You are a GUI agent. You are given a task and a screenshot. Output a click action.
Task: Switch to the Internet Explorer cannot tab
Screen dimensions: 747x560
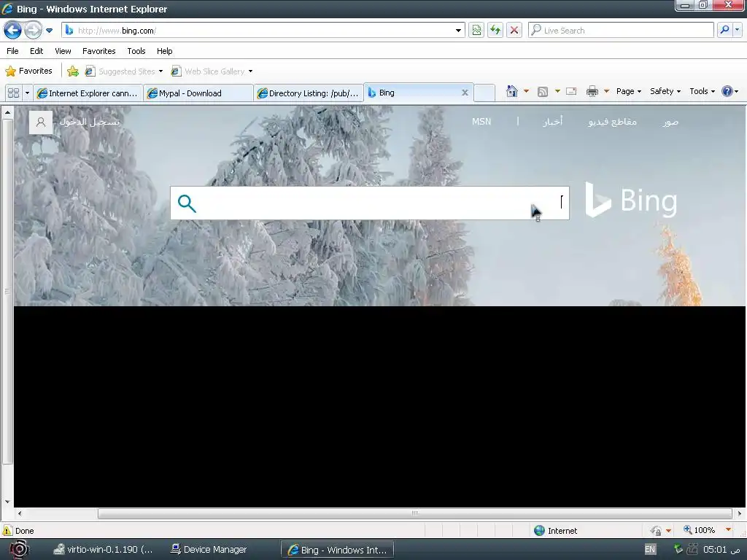88,93
